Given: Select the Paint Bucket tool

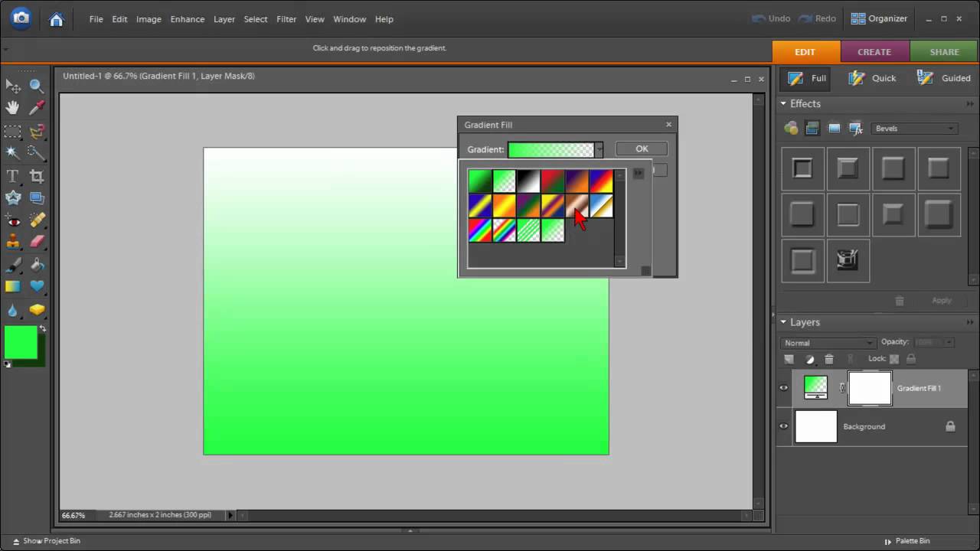Looking at the screenshot, I should [37, 265].
